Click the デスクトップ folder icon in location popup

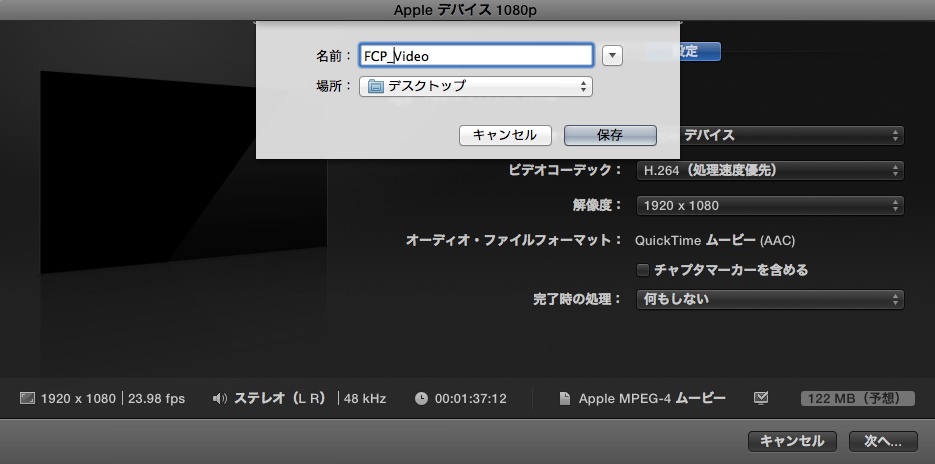click(376, 86)
